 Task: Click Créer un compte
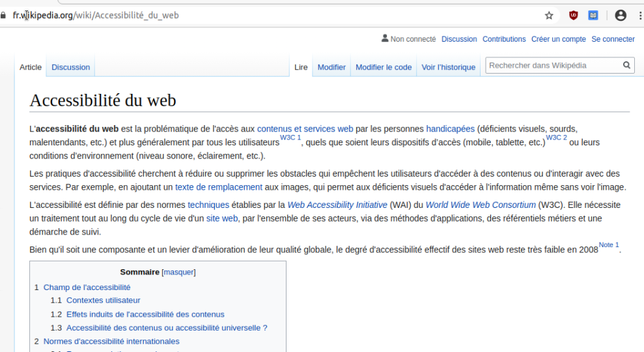559,39
